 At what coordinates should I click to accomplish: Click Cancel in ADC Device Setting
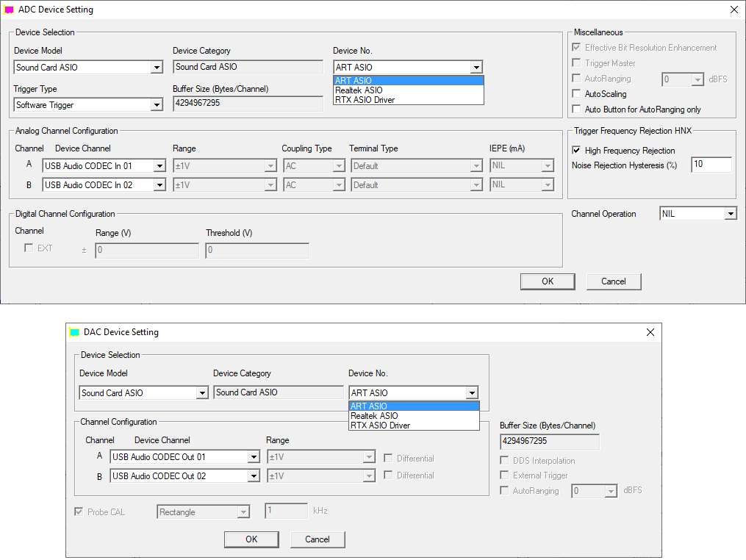tap(614, 281)
